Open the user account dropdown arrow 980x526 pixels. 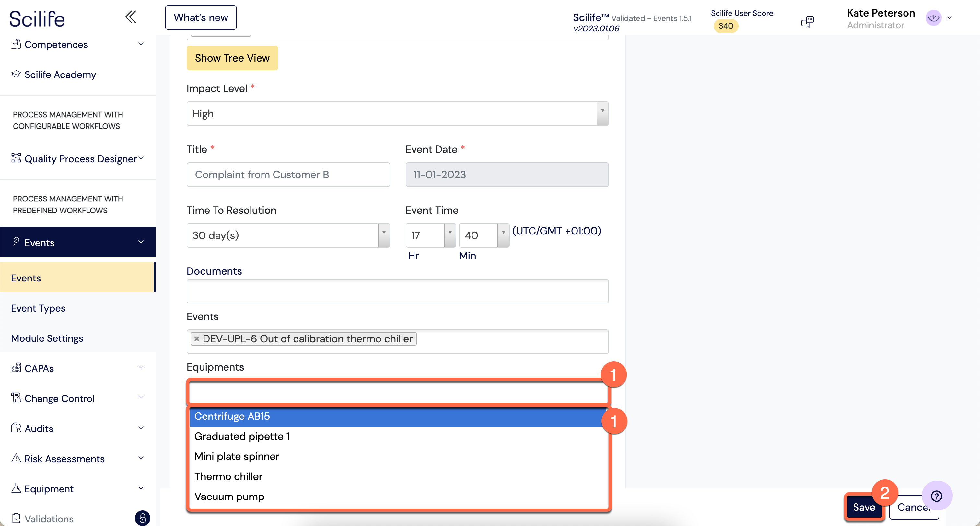click(x=949, y=17)
